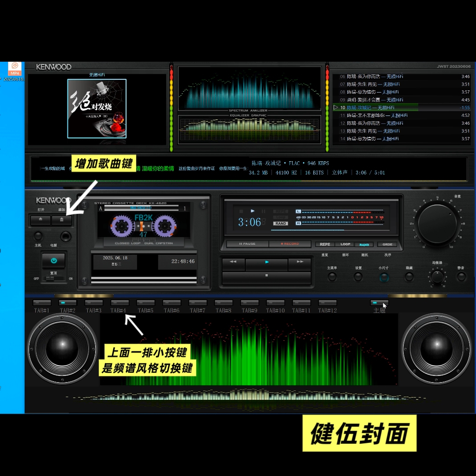
Task: Click the scrolling lyrics 温暖你的柔情
Action: pyautogui.click(x=158, y=168)
